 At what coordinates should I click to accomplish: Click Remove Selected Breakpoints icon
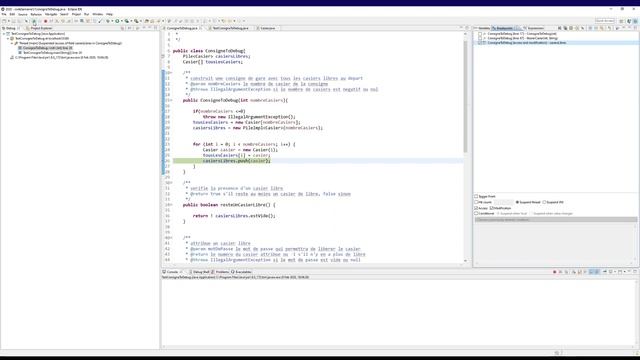click(x=559, y=28)
